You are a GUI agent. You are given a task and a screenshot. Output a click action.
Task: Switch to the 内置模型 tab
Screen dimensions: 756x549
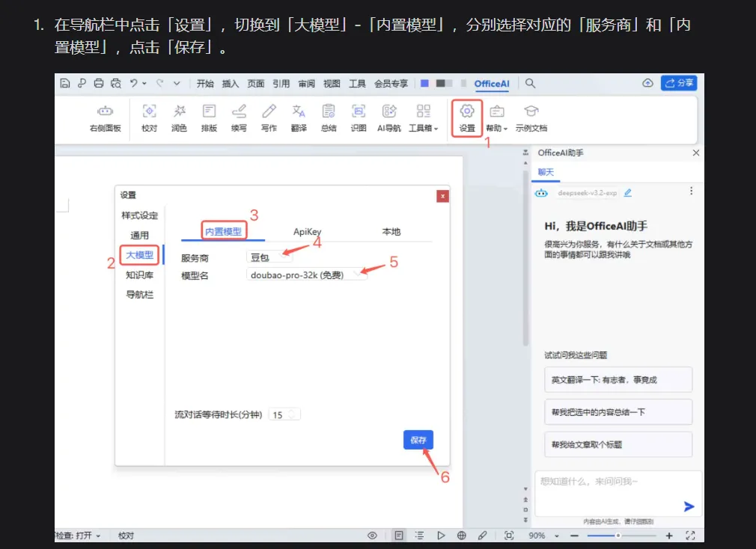tap(224, 230)
